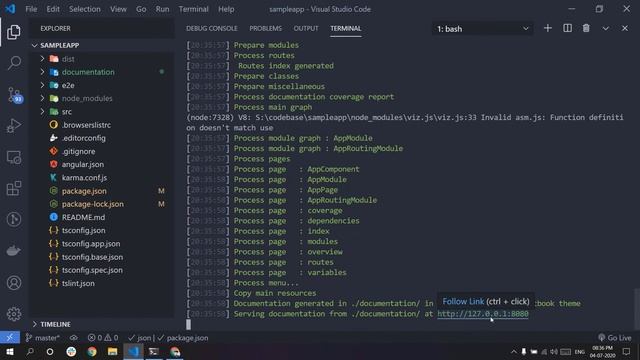Open the Search view in activity bar
Image resolution: width=640 pixels, height=360 pixels.
(x=14, y=63)
